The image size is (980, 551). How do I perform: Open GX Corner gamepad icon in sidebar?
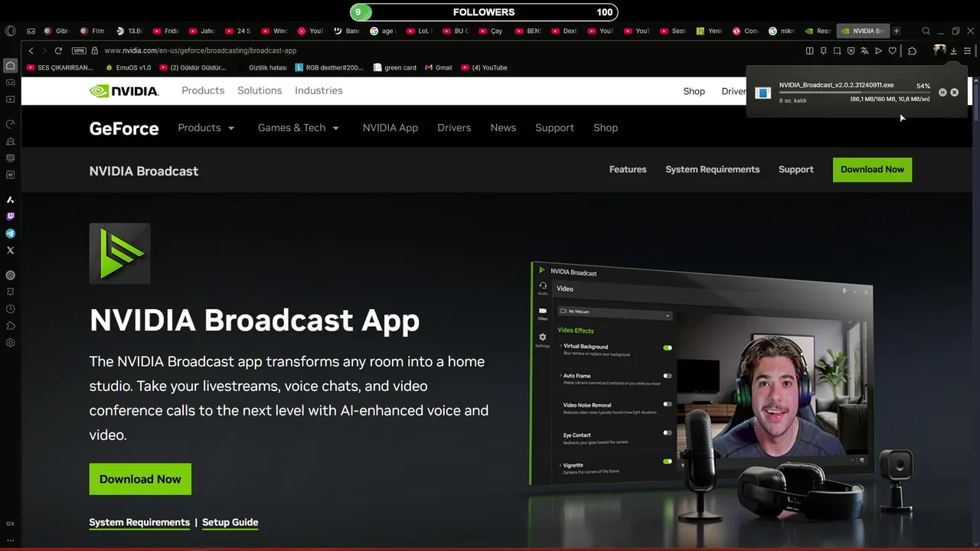point(10,82)
